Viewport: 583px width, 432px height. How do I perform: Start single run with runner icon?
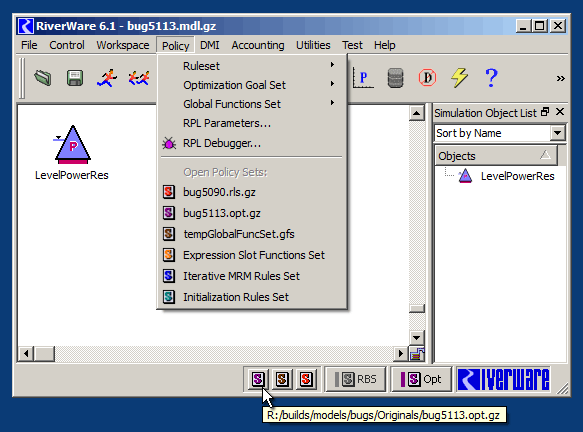(107, 78)
